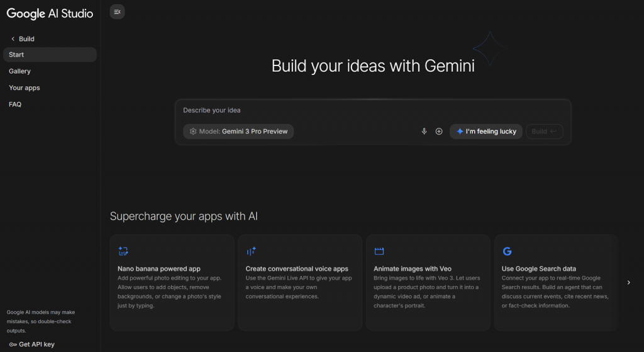Go back using the Build chevron
The height and width of the screenshot is (352, 644).
pyautogui.click(x=13, y=39)
